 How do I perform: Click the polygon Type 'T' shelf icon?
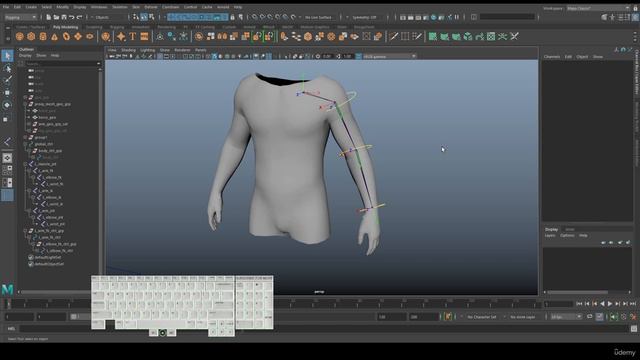point(133,37)
